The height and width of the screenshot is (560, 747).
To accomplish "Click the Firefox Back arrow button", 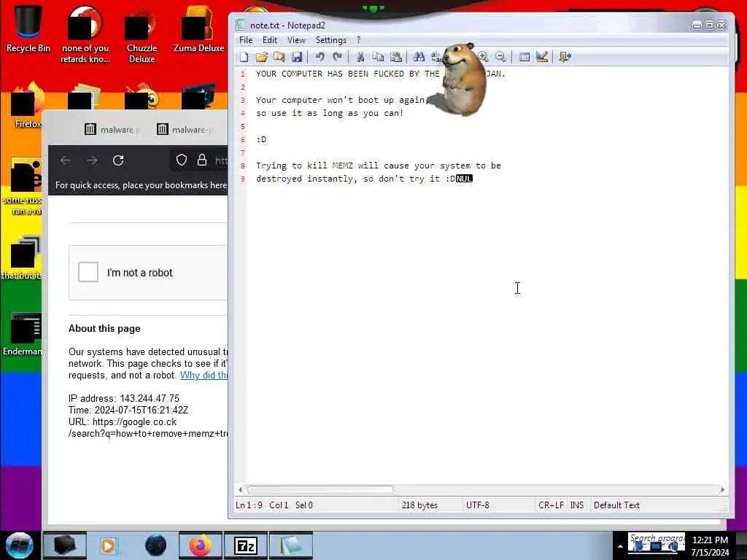I will tap(66, 160).
